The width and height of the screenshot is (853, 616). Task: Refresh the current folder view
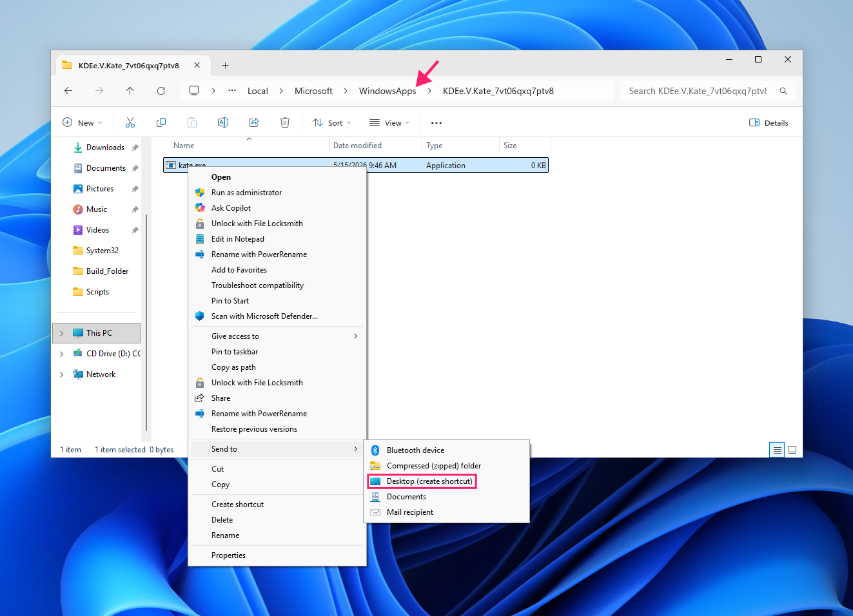pyautogui.click(x=161, y=91)
